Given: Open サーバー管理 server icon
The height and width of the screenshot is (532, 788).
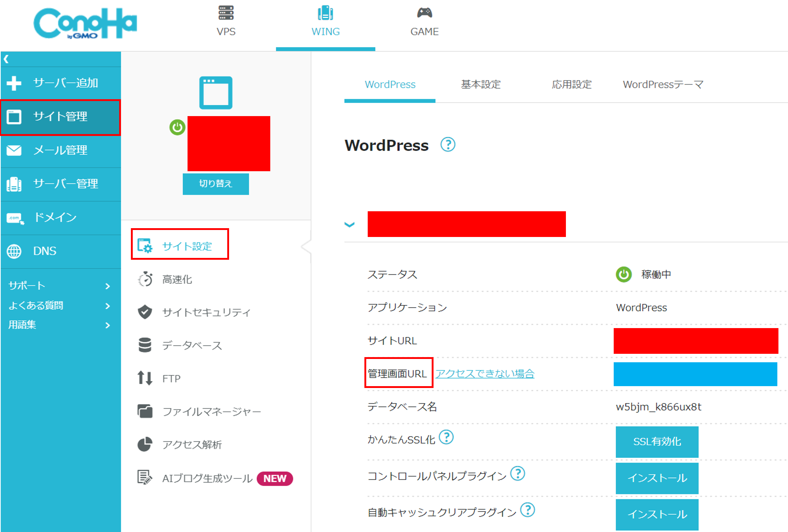Looking at the screenshot, I should (14, 184).
